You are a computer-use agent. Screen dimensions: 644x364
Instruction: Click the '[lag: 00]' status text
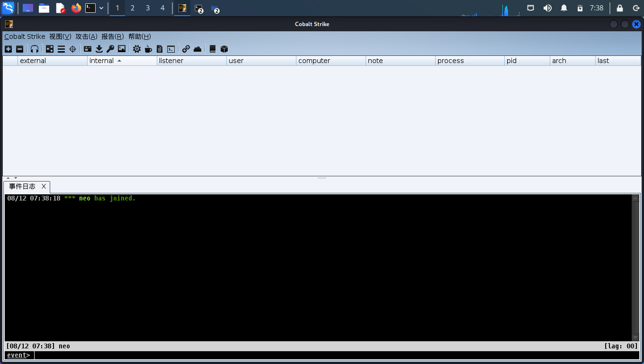click(x=621, y=346)
